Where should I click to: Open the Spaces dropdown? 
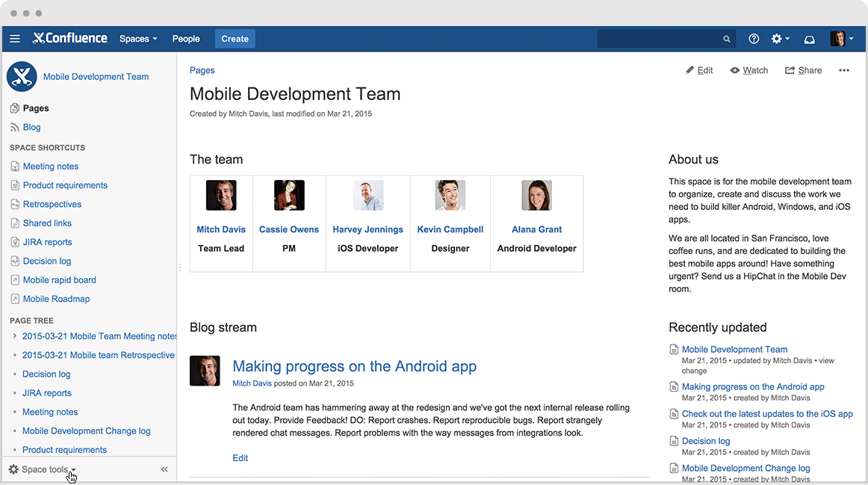137,38
